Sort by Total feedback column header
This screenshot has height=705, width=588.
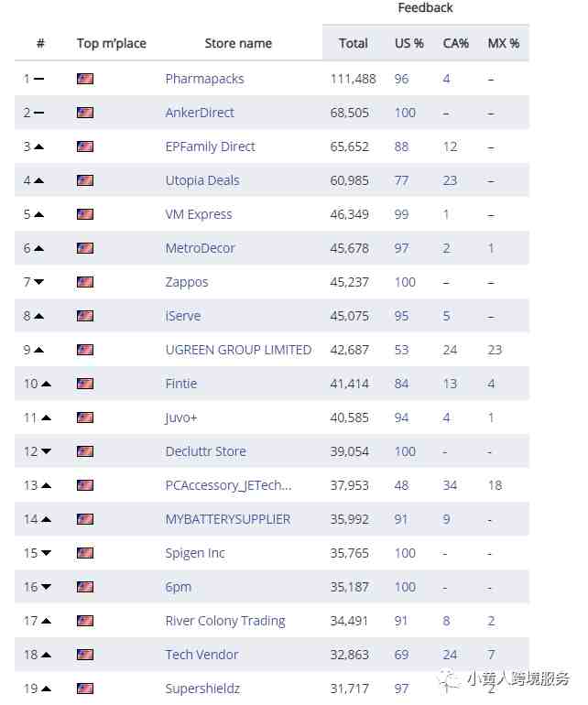coord(354,43)
